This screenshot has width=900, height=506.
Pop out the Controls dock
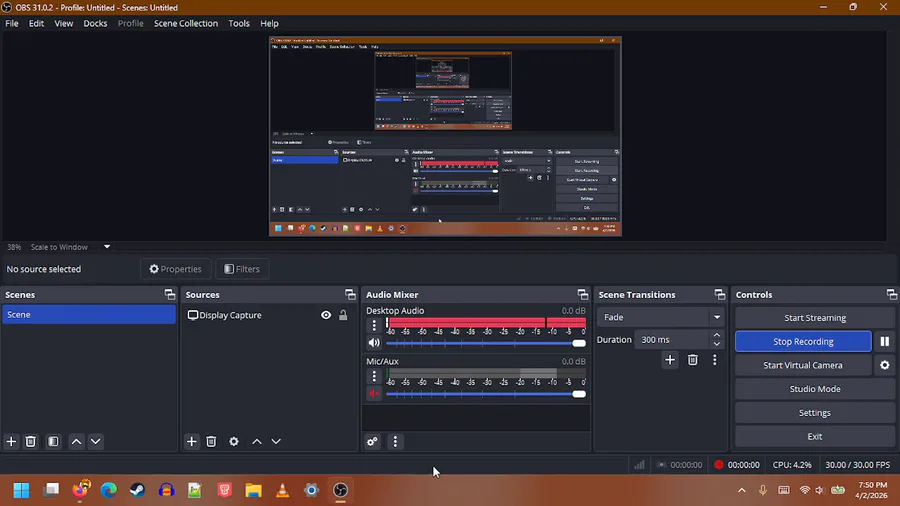coord(891,294)
